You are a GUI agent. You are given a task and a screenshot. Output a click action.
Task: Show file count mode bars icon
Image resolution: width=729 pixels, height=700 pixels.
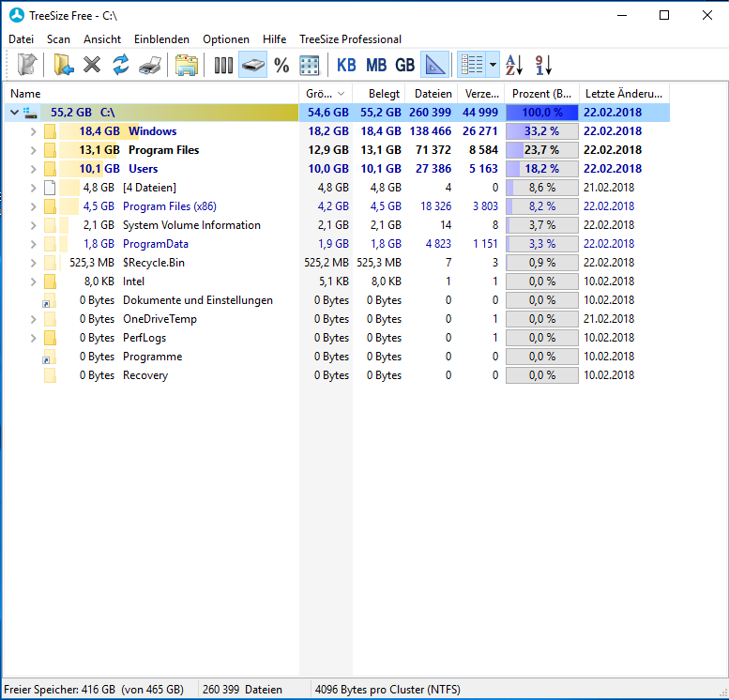tap(223, 65)
